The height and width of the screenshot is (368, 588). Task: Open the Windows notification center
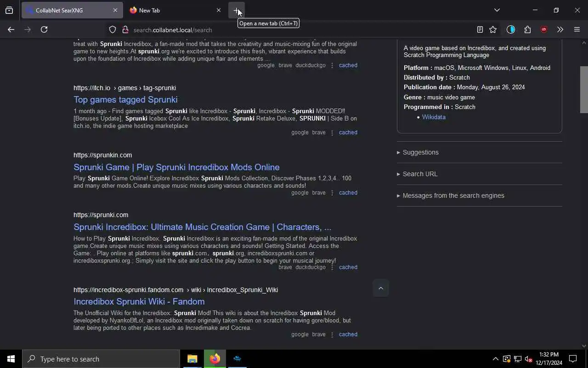[x=573, y=359]
